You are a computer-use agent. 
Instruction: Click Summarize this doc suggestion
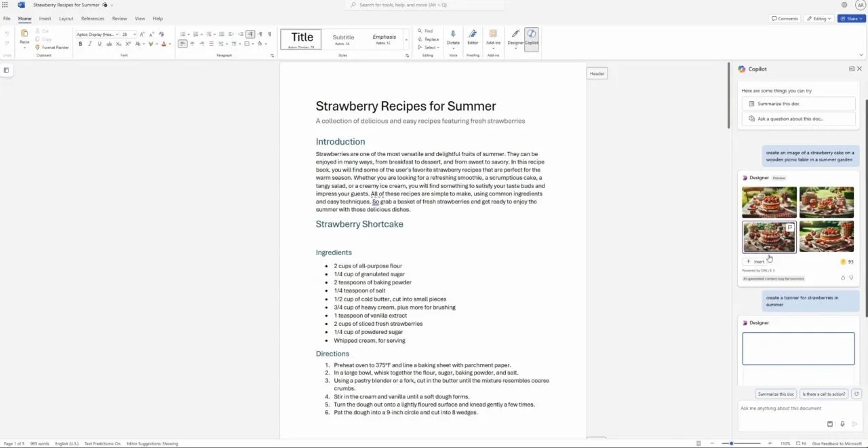tap(798, 104)
